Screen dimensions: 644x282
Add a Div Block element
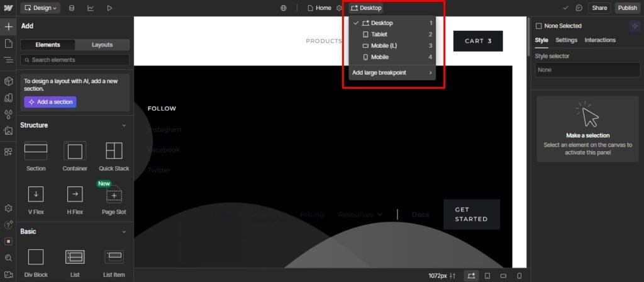coord(36,263)
